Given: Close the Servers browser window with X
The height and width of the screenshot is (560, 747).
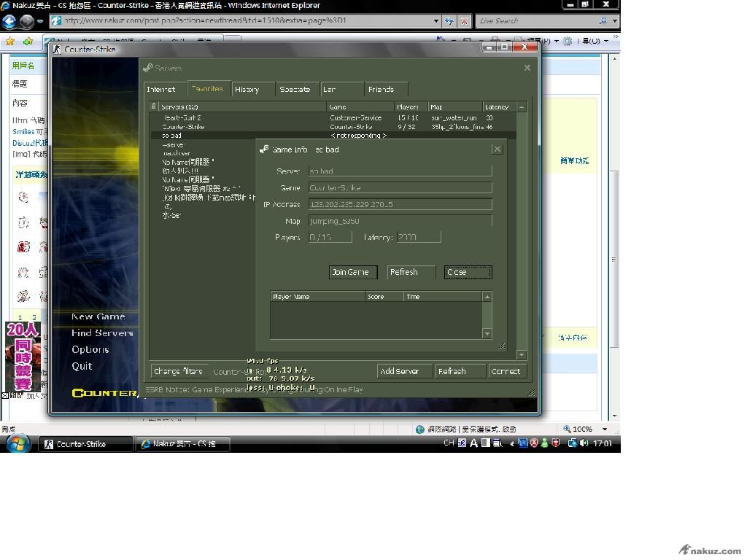Looking at the screenshot, I should coord(527,68).
